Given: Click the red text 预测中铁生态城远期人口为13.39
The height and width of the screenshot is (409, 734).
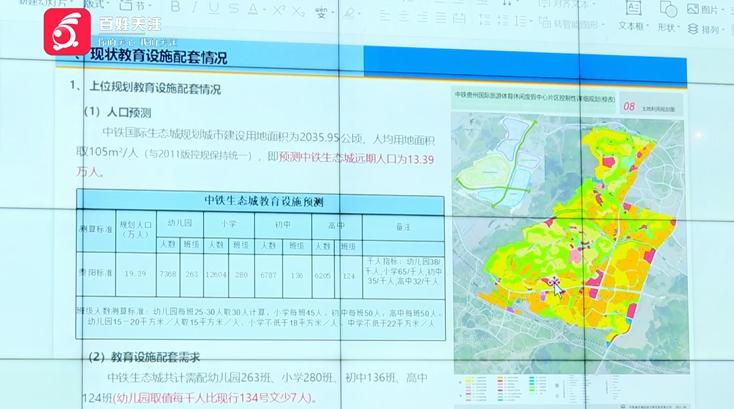Looking at the screenshot, I should (356, 158).
